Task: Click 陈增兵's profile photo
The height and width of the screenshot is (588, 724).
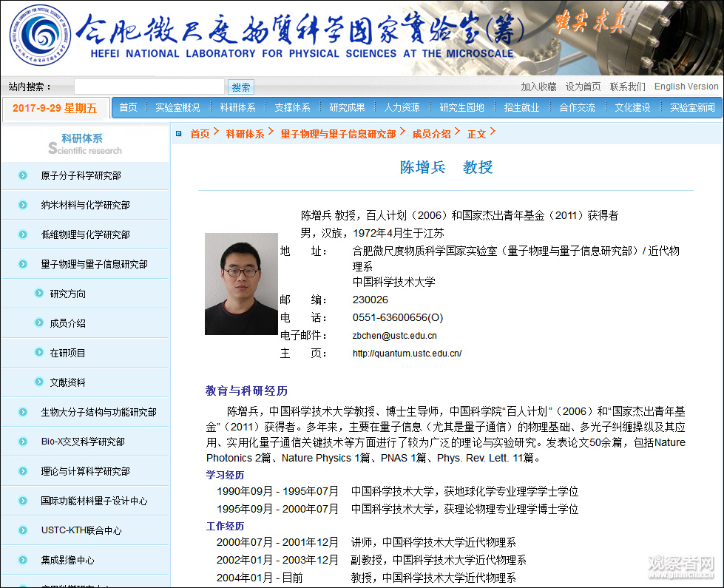Action: click(x=240, y=283)
